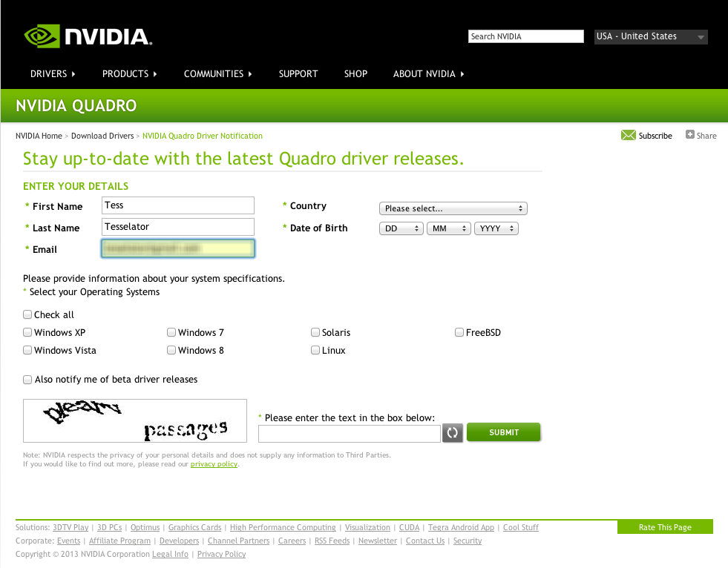Open the Cool Stuff footer link
This screenshot has height=568, width=728.
[521, 527]
